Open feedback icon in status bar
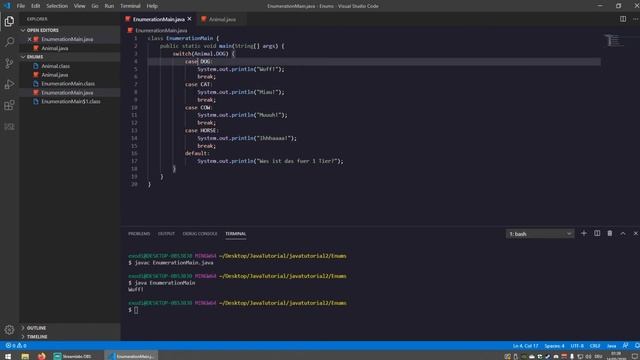 (625, 346)
